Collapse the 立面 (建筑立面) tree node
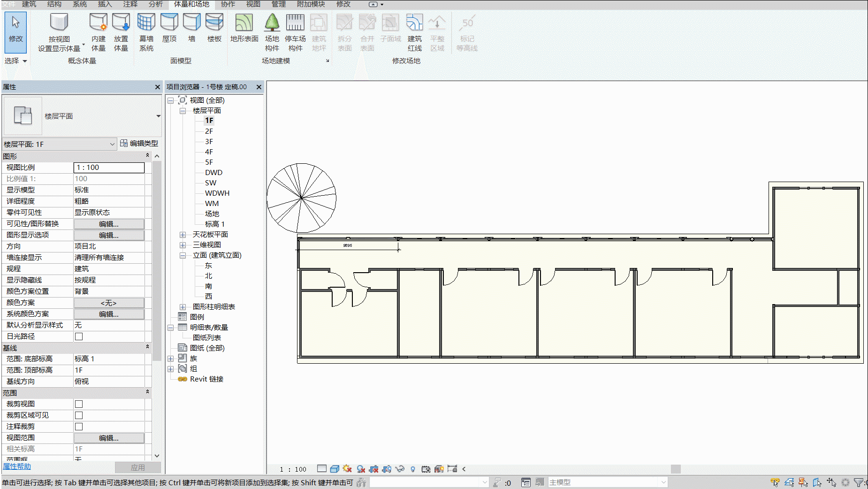The height and width of the screenshot is (489, 868). coord(183,255)
